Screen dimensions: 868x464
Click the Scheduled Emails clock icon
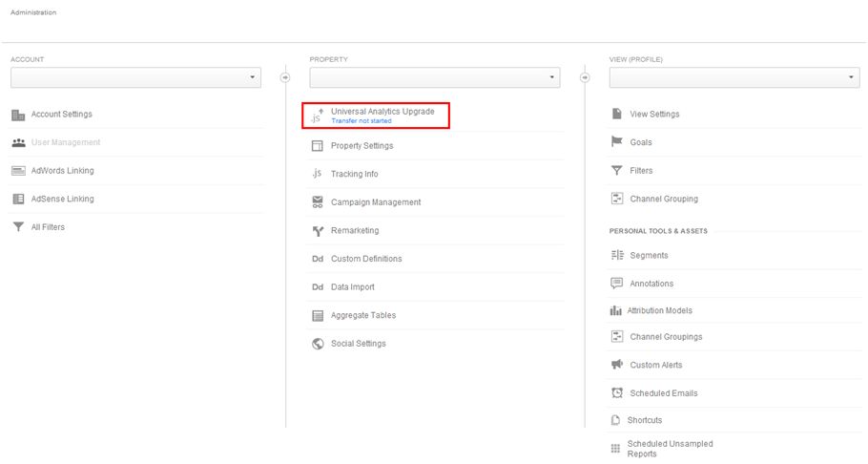pyautogui.click(x=617, y=392)
